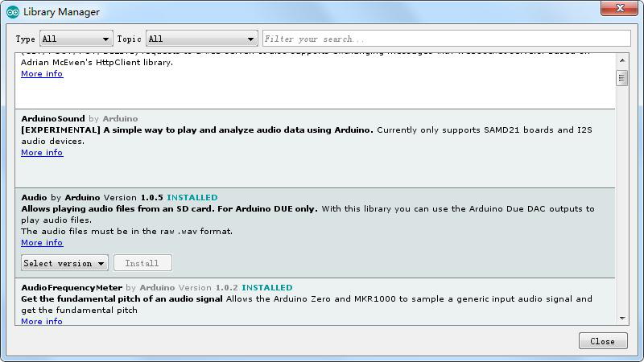Open More info link under HttpClient description
Screen dimensions: 644x362
click(42, 74)
